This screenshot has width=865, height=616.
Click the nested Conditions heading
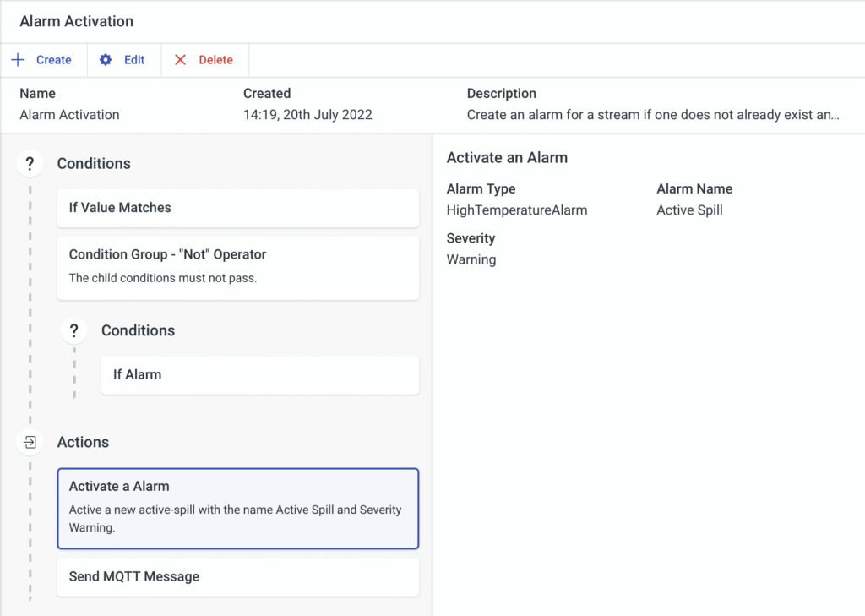coord(138,330)
